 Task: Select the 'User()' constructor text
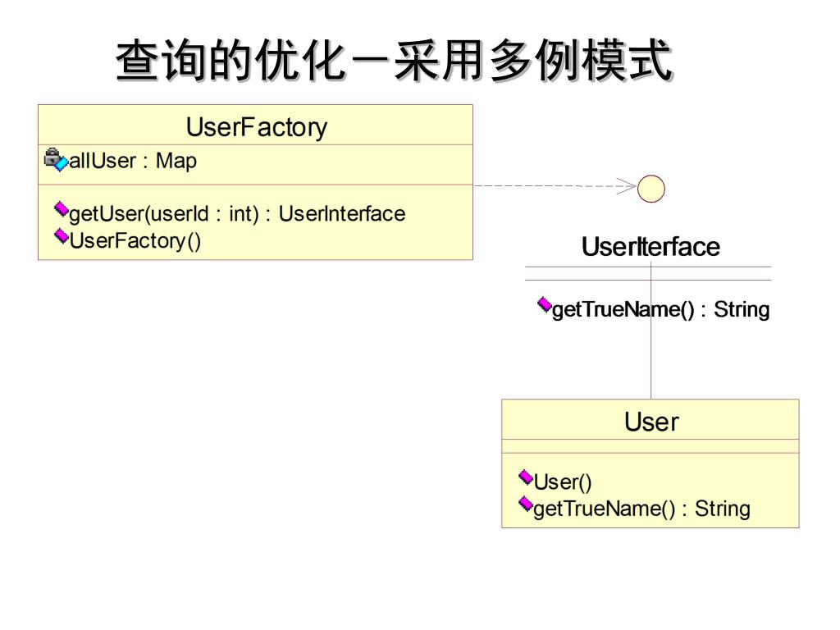click(563, 482)
